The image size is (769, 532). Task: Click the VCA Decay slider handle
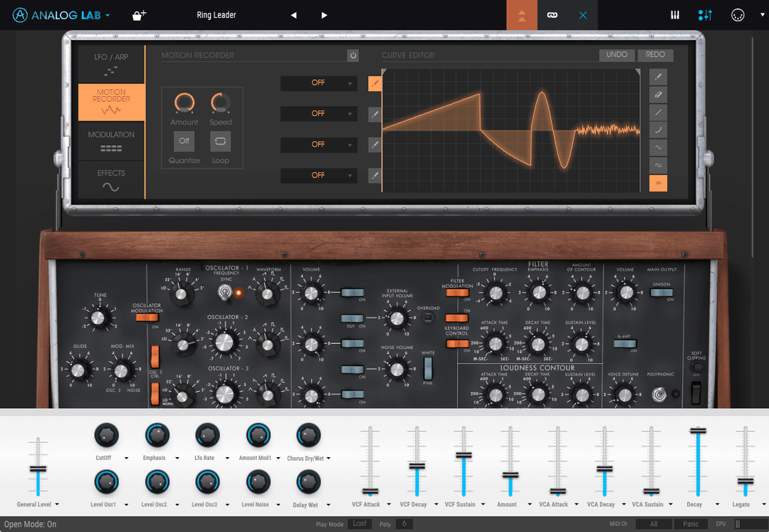pyautogui.click(x=605, y=469)
